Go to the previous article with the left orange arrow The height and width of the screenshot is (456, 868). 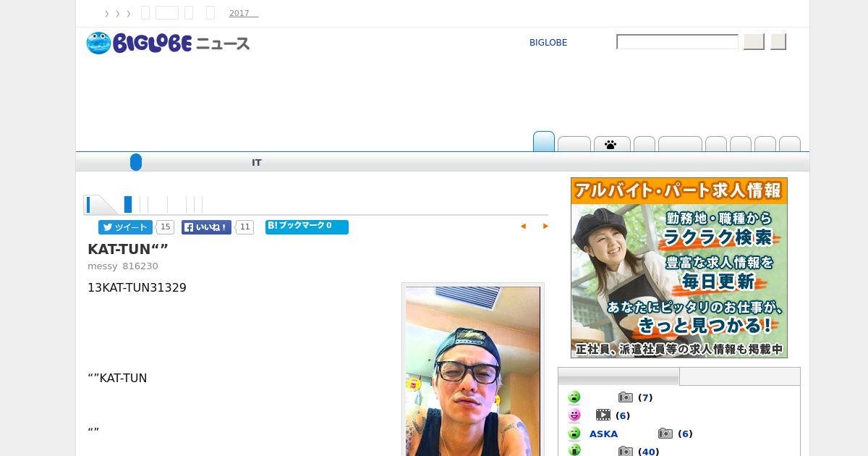[523, 227]
